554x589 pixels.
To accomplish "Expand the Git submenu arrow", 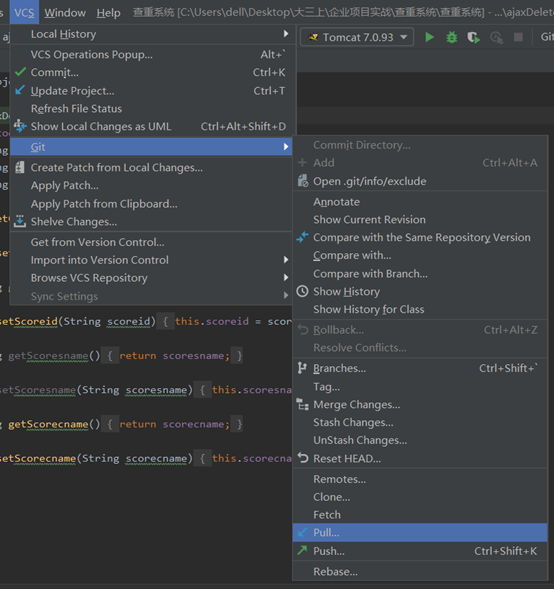I will tap(286, 146).
